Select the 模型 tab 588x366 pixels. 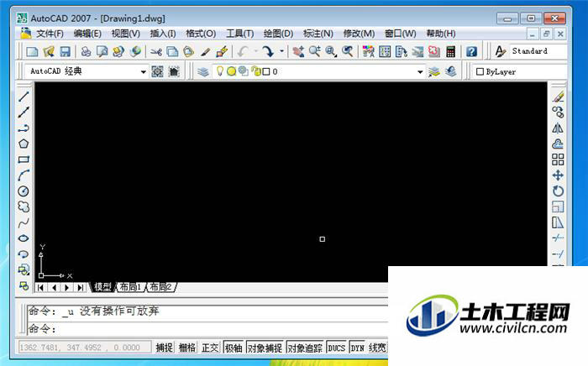[x=102, y=287]
